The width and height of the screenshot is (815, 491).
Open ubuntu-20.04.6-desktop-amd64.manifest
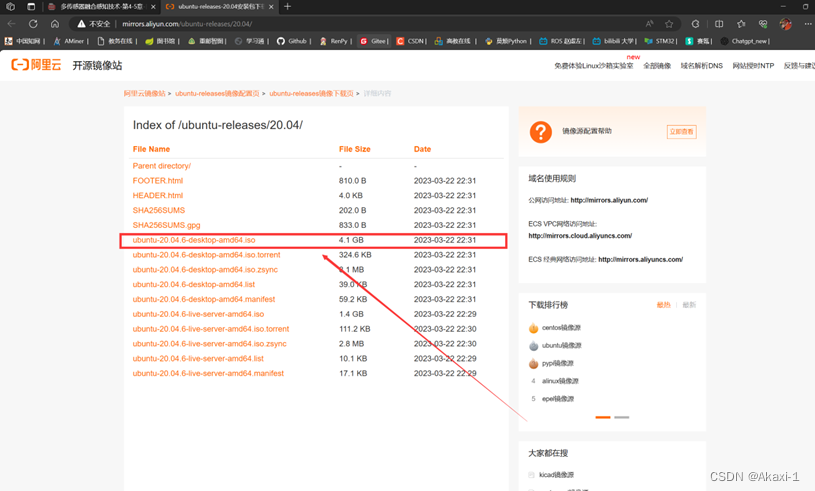[x=204, y=299]
